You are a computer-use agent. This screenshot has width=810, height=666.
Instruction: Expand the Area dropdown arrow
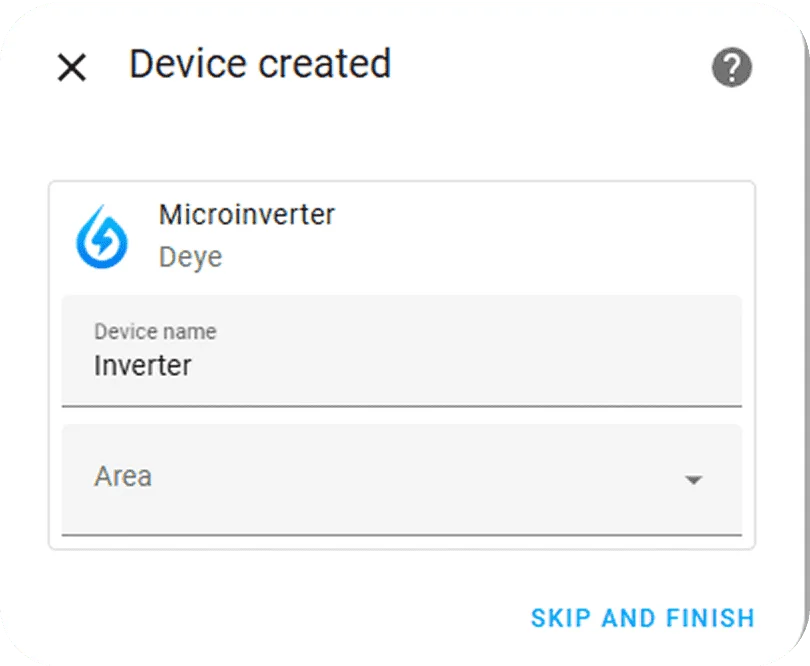(x=693, y=480)
